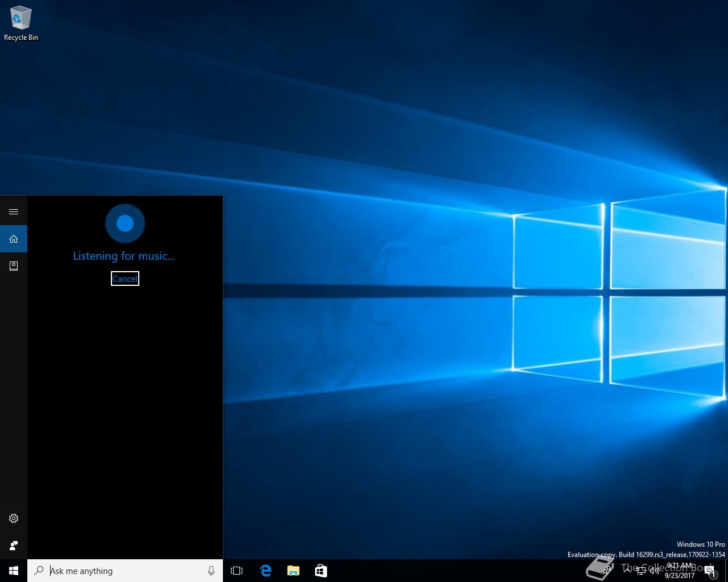This screenshot has width=728, height=582.
Task: Expand the hidden system tray icons
Action: pos(627,571)
